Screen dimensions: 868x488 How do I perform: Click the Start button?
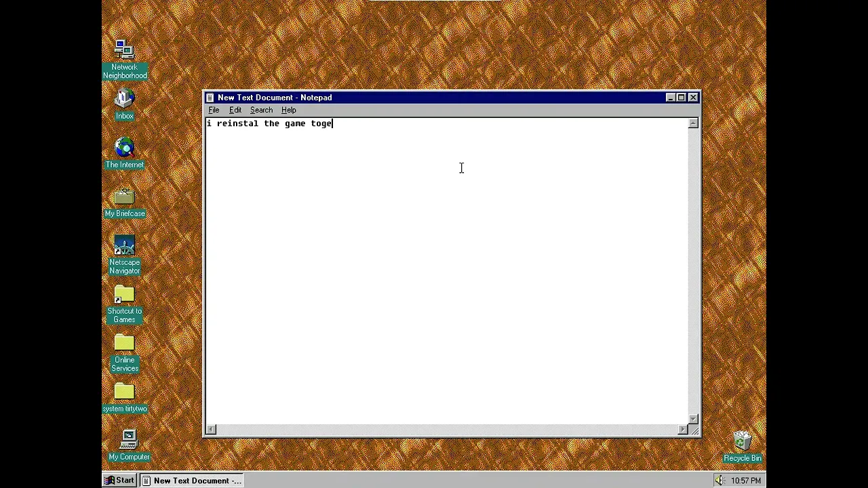point(119,481)
